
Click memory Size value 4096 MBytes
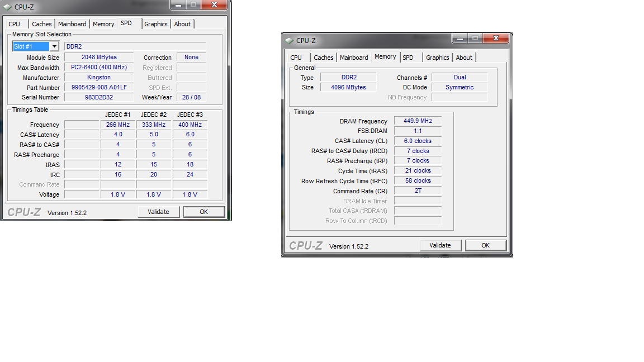click(x=348, y=87)
